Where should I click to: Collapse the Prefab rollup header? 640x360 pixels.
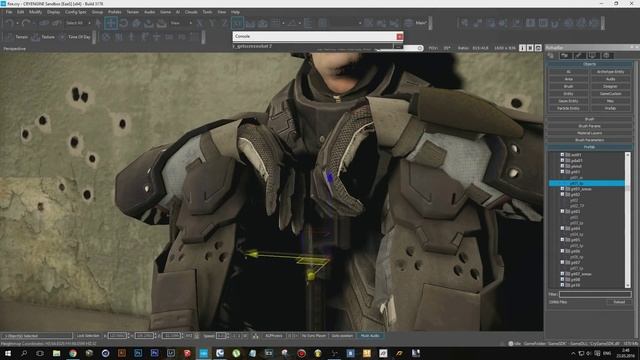(589, 147)
